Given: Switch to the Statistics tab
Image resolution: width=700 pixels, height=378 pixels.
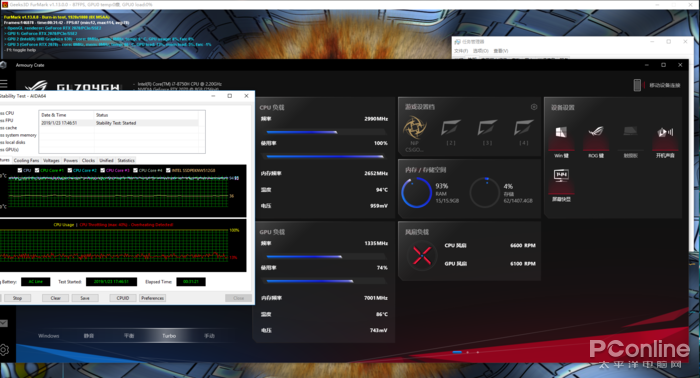Looking at the screenshot, I should [x=126, y=160].
